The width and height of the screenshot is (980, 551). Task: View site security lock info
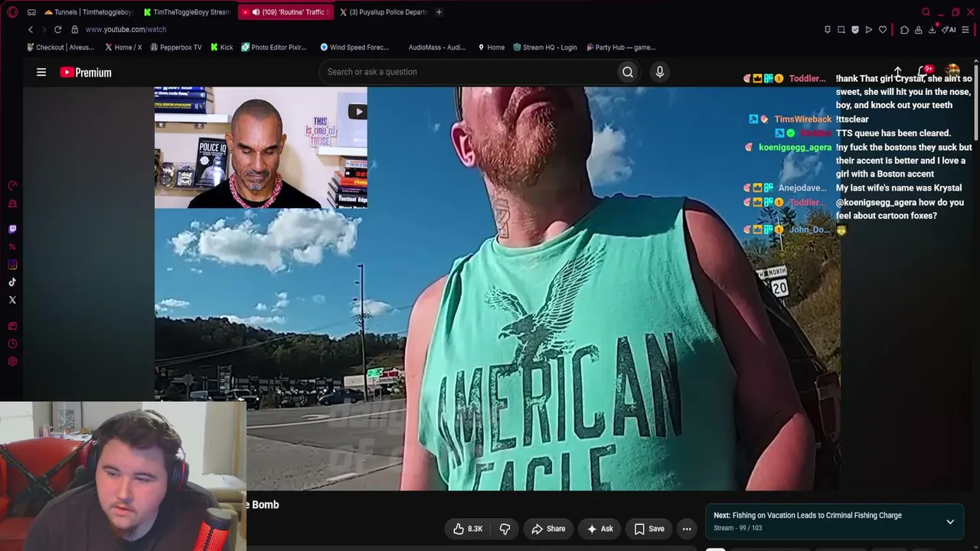[x=74, y=29]
